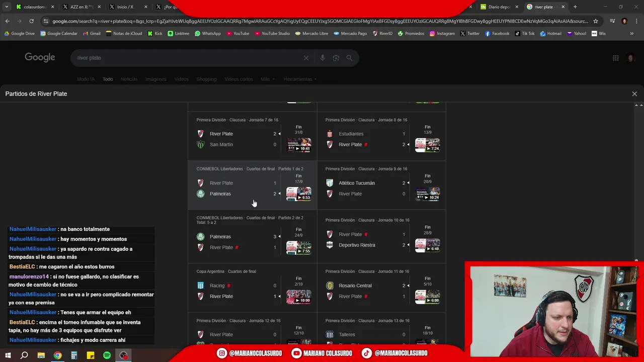
Task: Open the Google apps grid
Action: 615,58
